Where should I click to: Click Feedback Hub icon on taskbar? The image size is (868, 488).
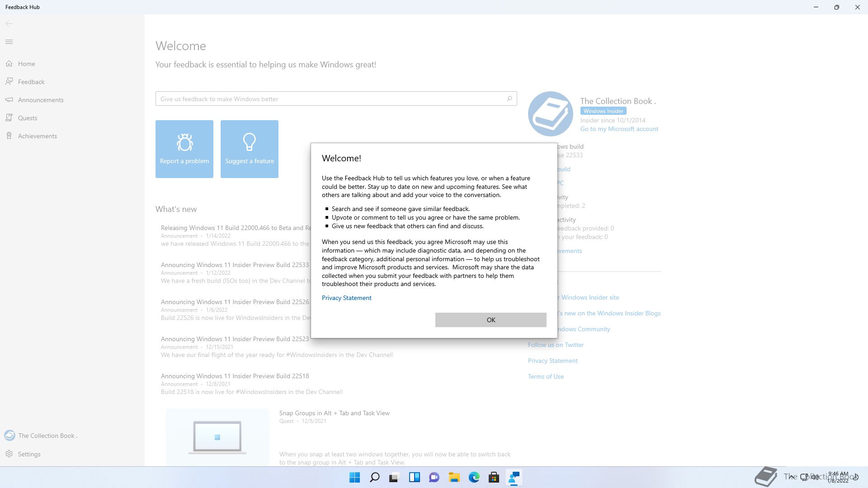[514, 477]
